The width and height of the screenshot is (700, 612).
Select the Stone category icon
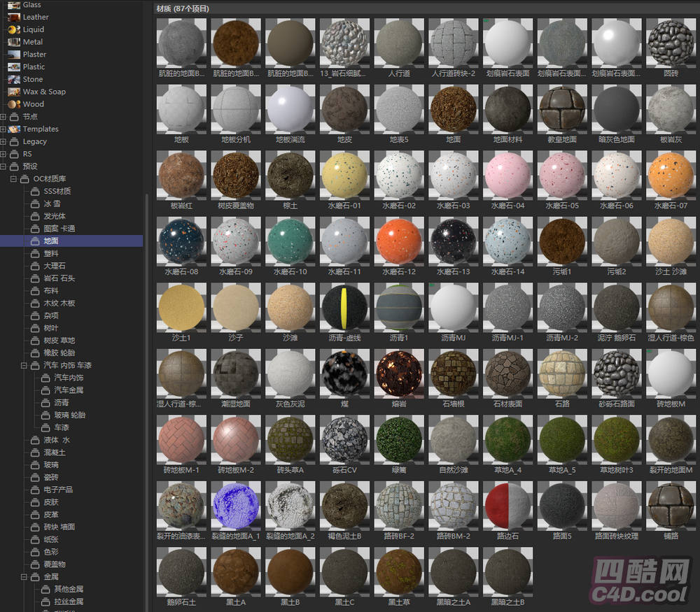point(14,79)
